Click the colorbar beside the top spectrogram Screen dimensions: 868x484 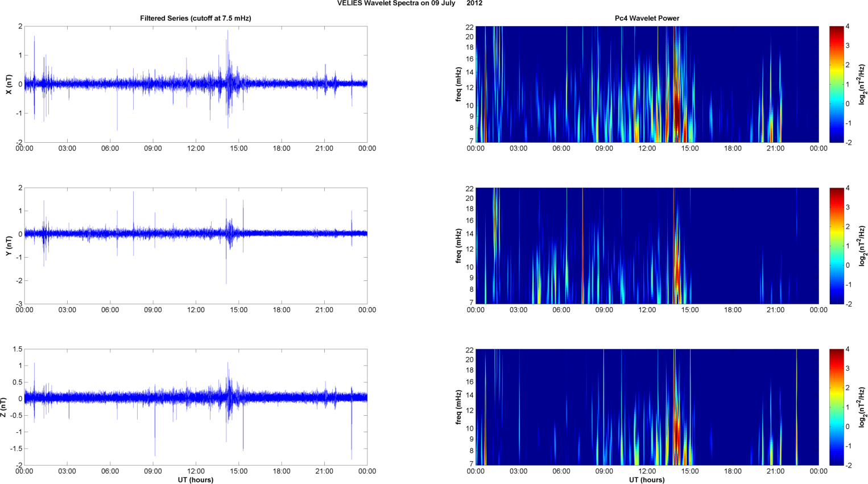[836, 84]
